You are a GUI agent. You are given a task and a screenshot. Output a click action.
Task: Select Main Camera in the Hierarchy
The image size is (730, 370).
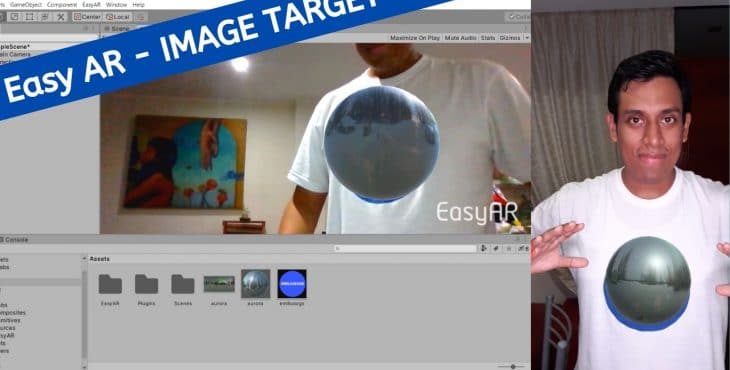click(15, 54)
